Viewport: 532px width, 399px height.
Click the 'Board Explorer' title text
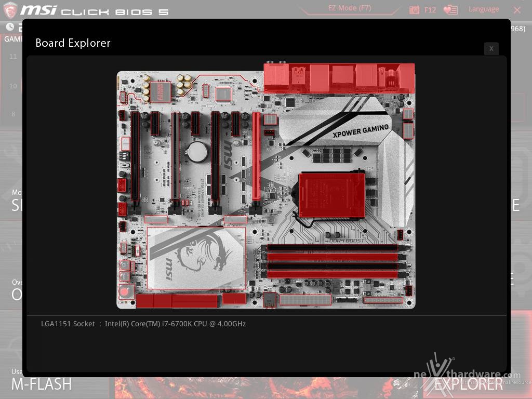(73, 43)
